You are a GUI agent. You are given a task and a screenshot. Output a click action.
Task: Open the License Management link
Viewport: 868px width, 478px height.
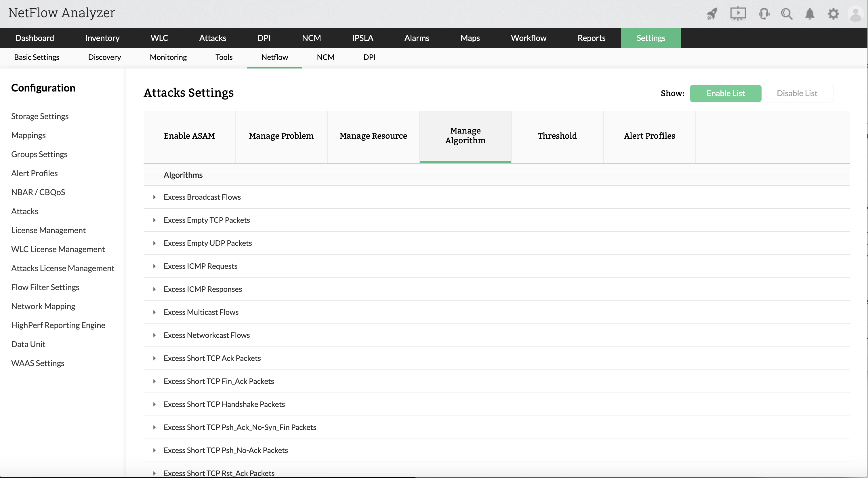pyautogui.click(x=48, y=230)
